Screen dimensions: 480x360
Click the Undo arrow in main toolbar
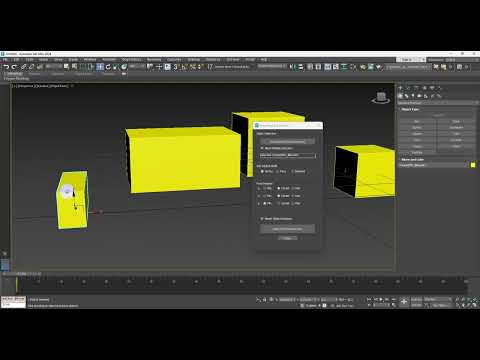pyautogui.click(x=6, y=67)
